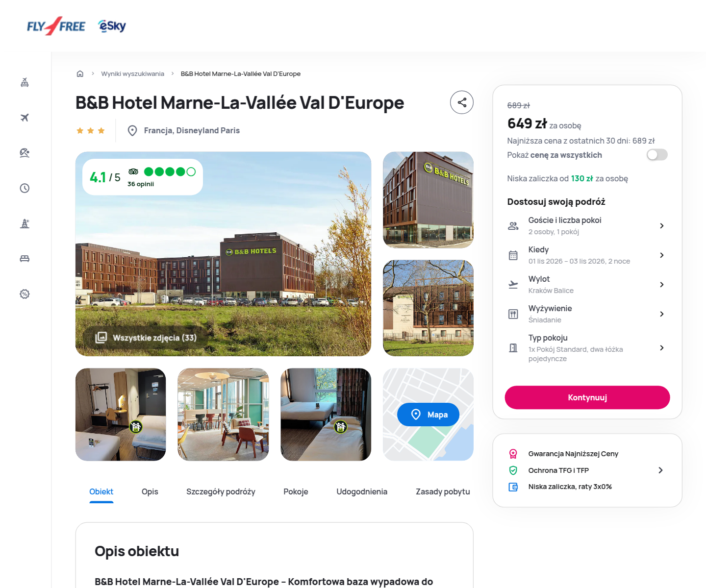Click the Gwarancja Najniższej Ceny badge icon
The width and height of the screenshot is (706, 588).
click(513, 454)
